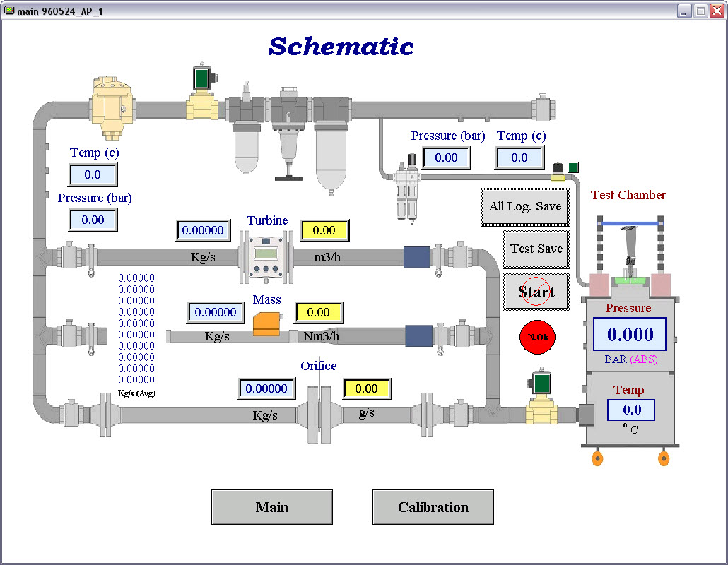Click the Test Save button
728x565 pixels.
click(536, 249)
